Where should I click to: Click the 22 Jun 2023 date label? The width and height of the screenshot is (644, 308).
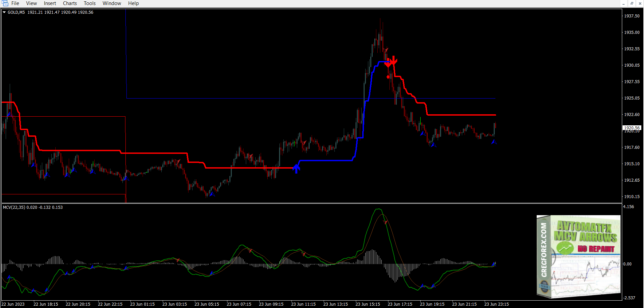[x=13, y=304]
